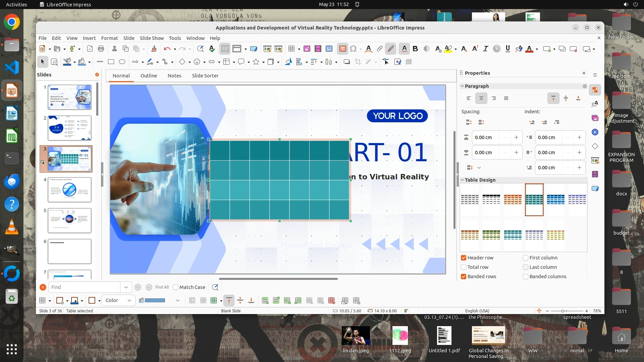
Task: Click the Insert Text Box icon
Action: 342,49
